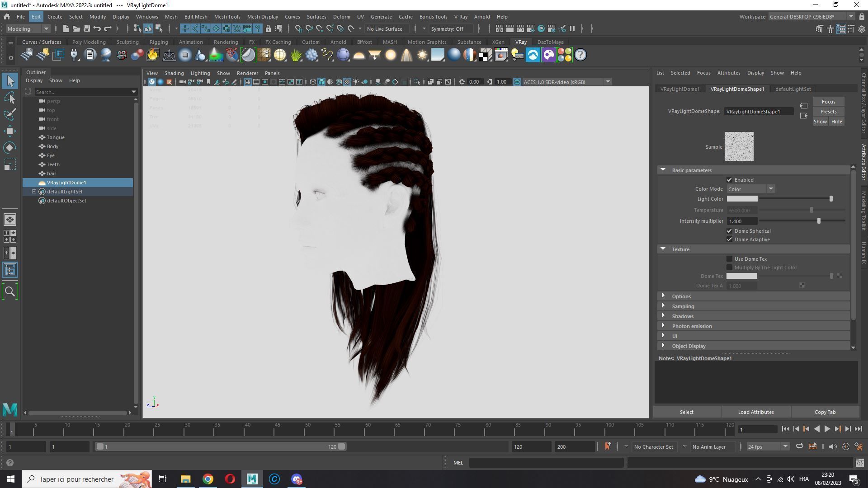The width and height of the screenshot is (868, 488).
Task: Open the script editor icon
Action: [x=859, y=463]
